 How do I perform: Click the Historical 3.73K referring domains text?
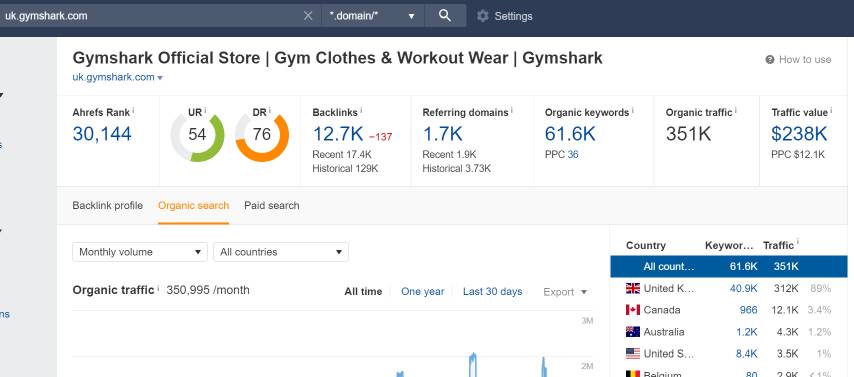point(456,169)
